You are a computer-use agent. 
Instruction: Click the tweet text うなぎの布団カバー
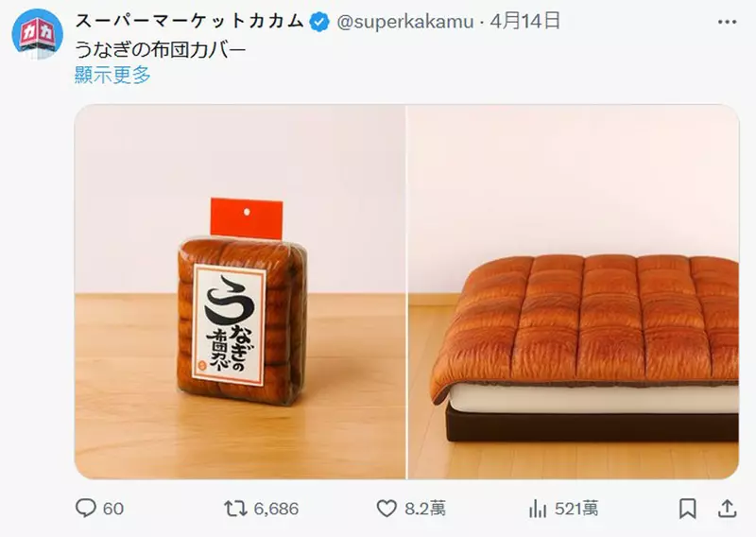[x=161, y=50]
